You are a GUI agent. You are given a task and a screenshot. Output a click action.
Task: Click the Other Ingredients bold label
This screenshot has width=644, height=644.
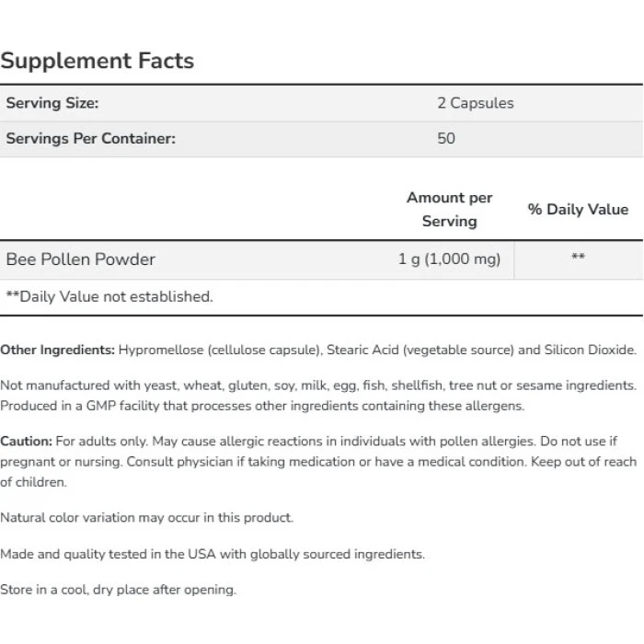pos(57,350)
